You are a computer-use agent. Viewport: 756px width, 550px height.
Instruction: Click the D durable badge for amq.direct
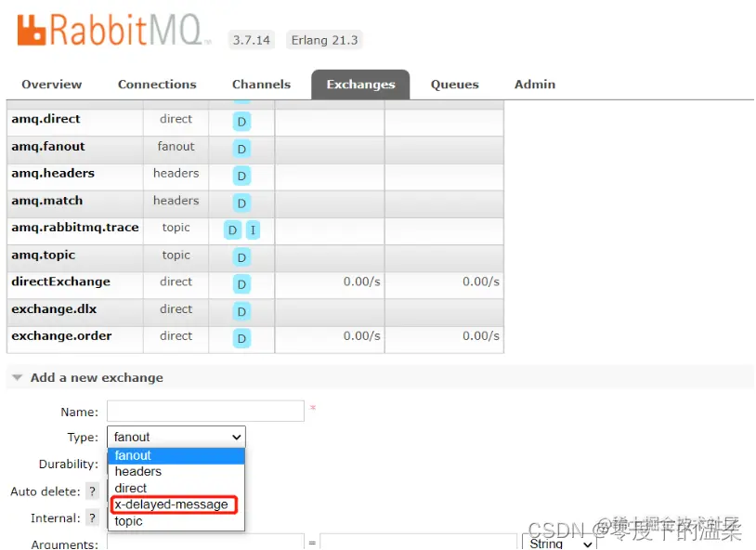[241, 122]
